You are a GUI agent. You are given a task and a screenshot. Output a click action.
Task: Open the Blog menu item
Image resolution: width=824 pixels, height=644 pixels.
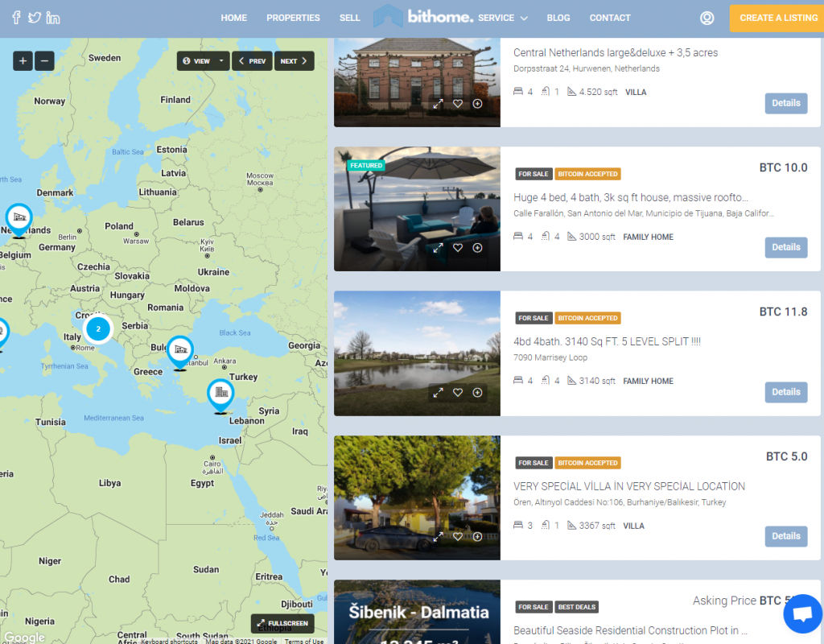tap(558, 18)
